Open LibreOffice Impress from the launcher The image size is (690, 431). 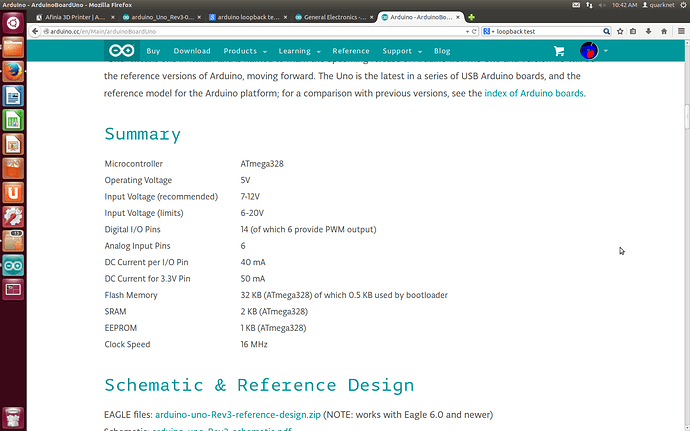(x=13, y=144)
